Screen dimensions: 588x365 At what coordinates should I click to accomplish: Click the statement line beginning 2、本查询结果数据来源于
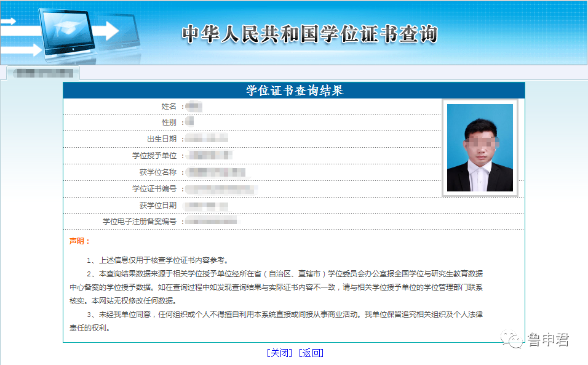276,287
